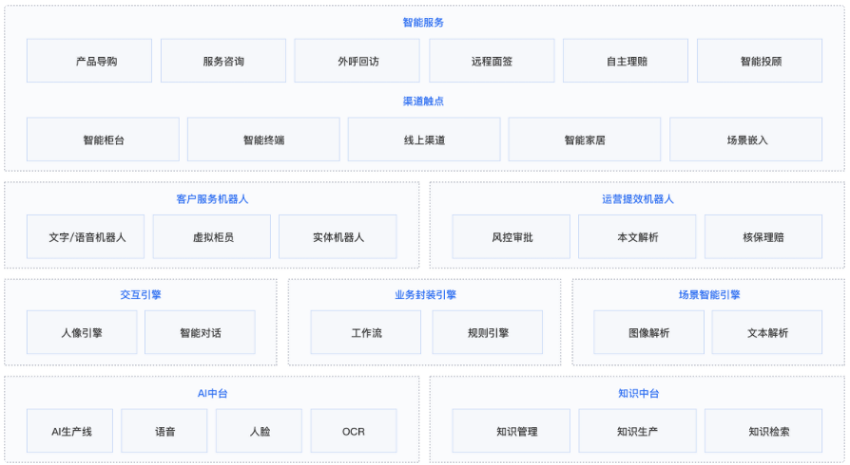
Task: Click the 知识管理 box
Action: click(511, 431)
